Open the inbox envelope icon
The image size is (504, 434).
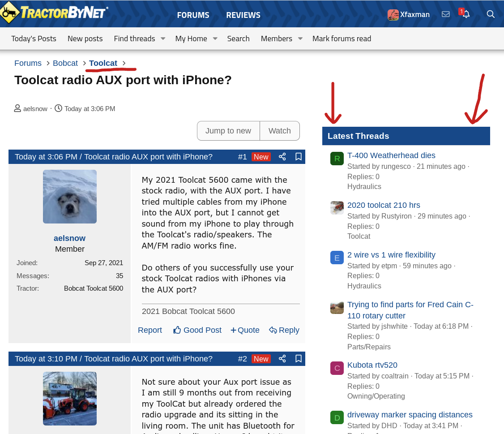(x=445, y=14)
